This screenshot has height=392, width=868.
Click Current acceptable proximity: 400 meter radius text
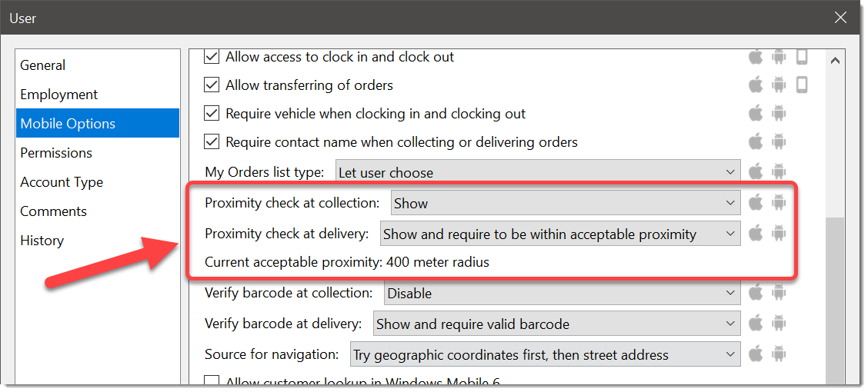[347, 262]
